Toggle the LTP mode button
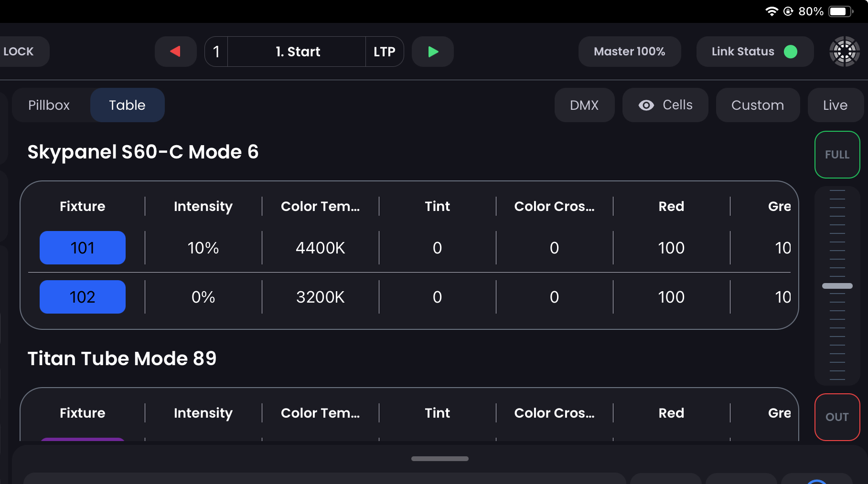 [x=385, y=52]
